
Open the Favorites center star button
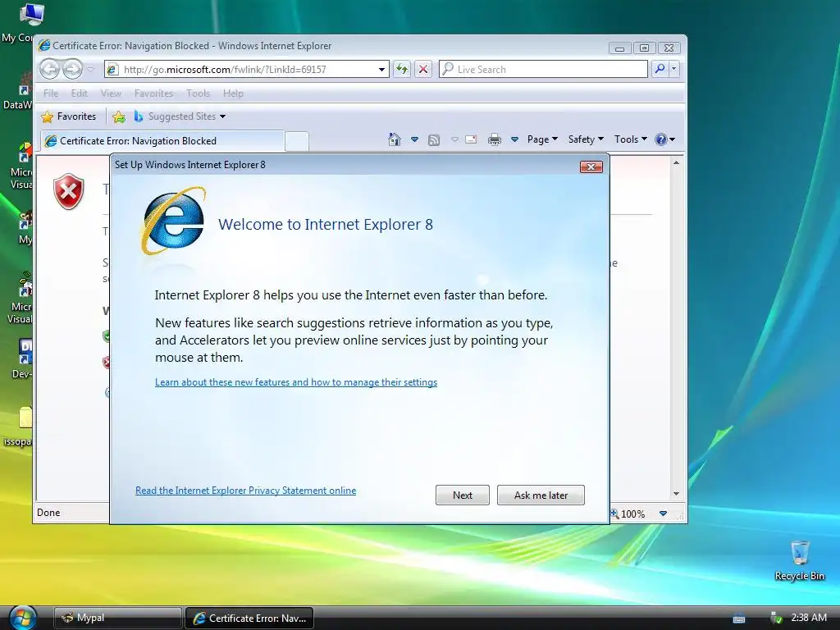(69, 116)
